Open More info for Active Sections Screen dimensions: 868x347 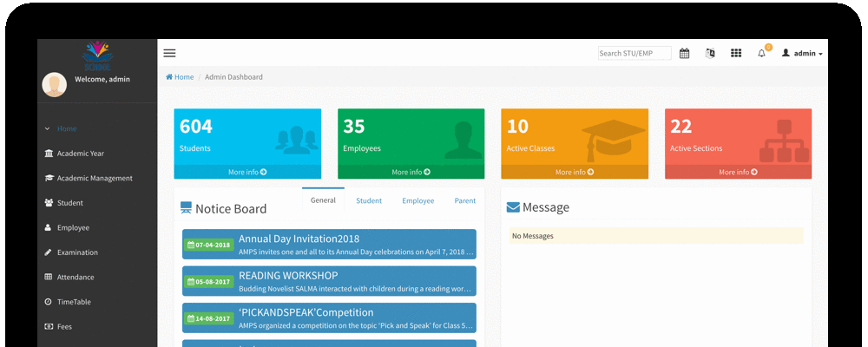738,172
